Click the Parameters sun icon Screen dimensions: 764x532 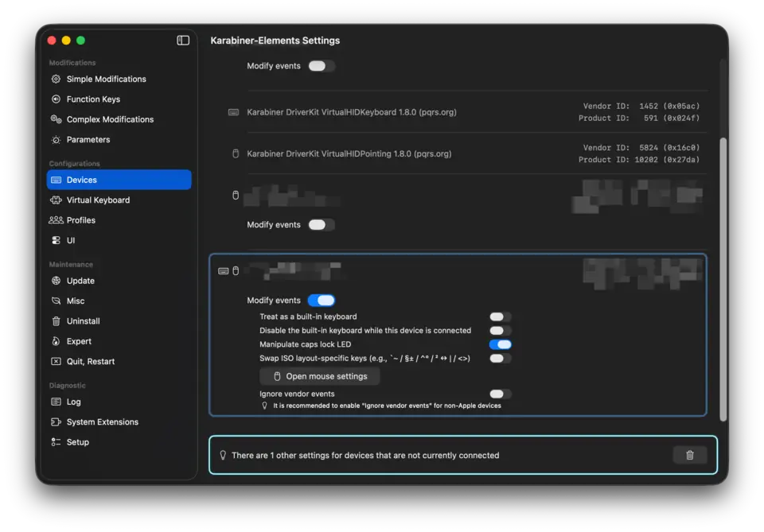pos(56,140)
